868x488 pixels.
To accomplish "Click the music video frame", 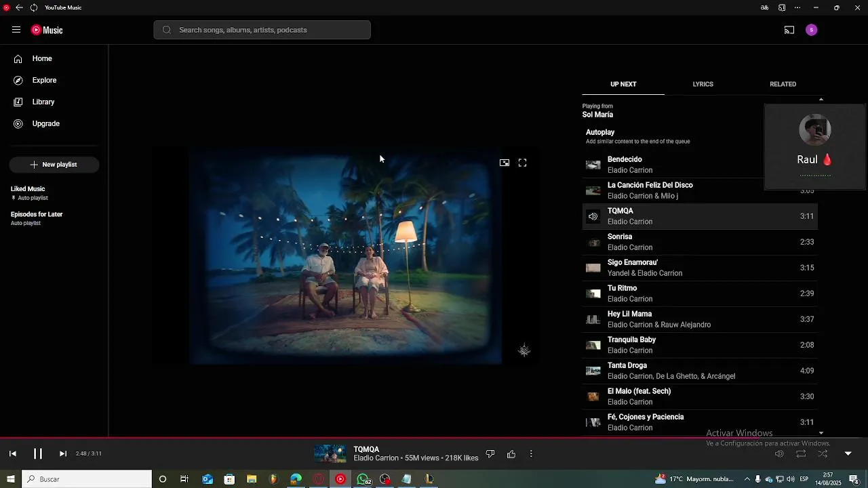I will [346, 256].
